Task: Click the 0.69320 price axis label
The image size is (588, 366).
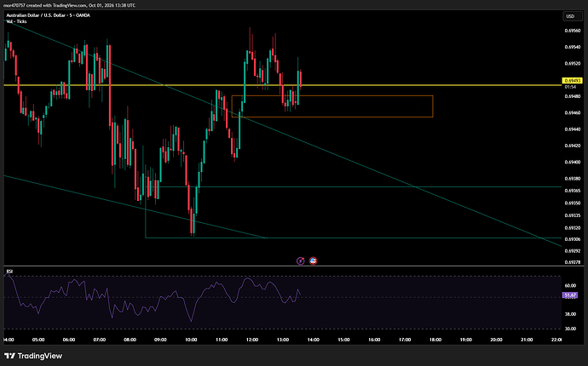Action: (x=573, y=228)
